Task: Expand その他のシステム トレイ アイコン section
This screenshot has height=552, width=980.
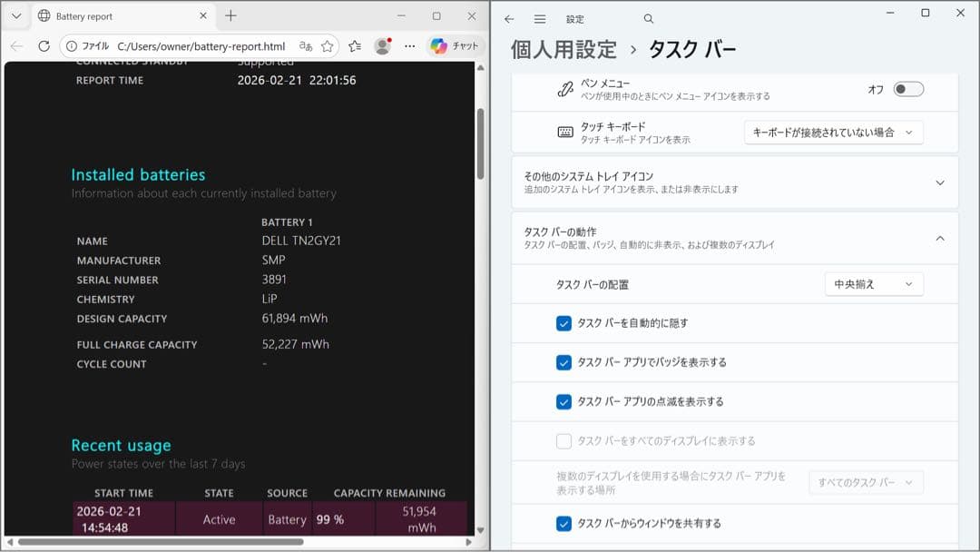Action: point(941,182)
